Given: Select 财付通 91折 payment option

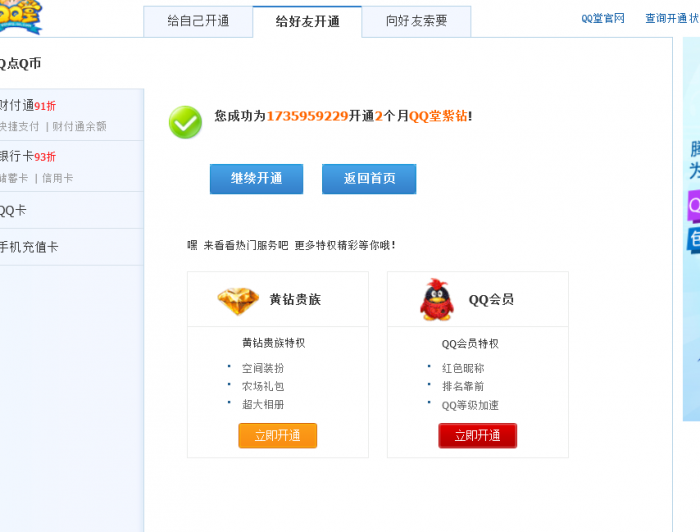Looking at the screenshot, I should (28, 106).
